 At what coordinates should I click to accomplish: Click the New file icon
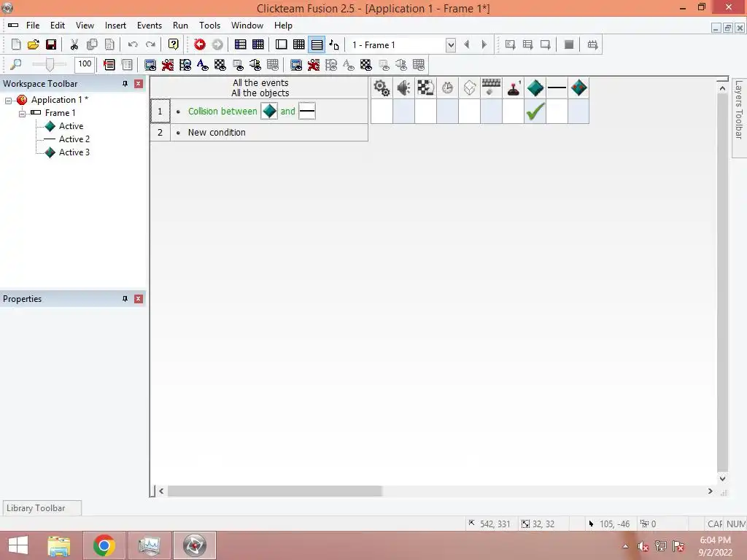16,44
